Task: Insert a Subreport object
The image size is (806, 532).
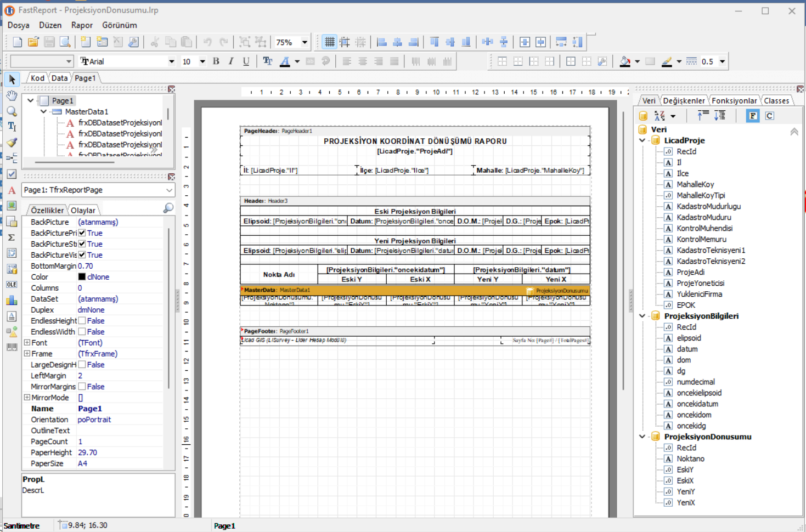Action: tap(12, 222)
